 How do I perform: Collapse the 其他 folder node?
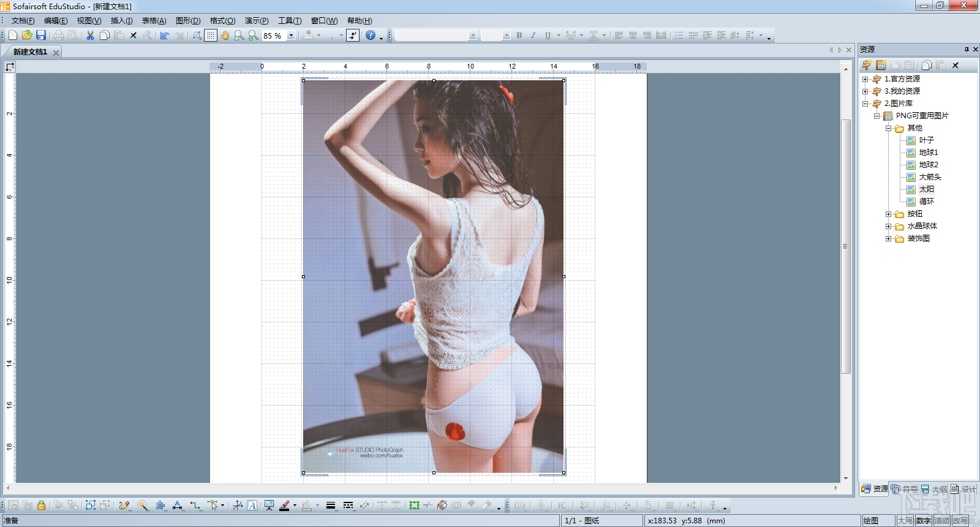tap(888, 128)
